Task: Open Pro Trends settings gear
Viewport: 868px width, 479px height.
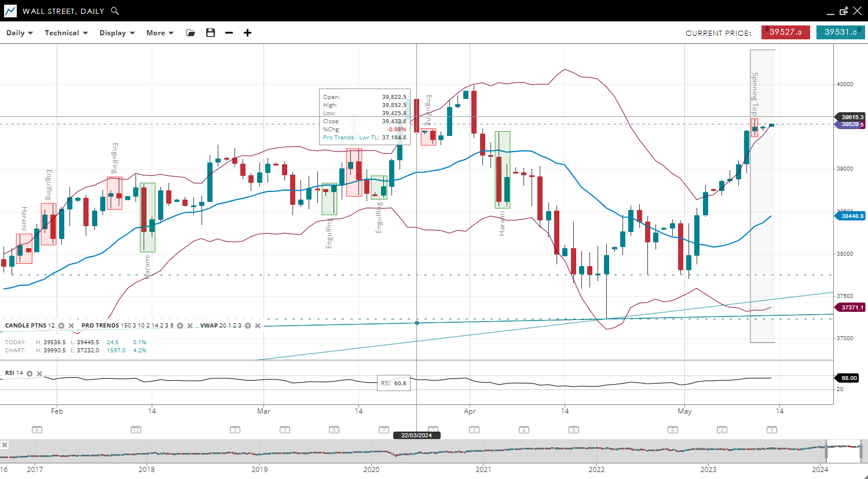Action: click(180, 326)
